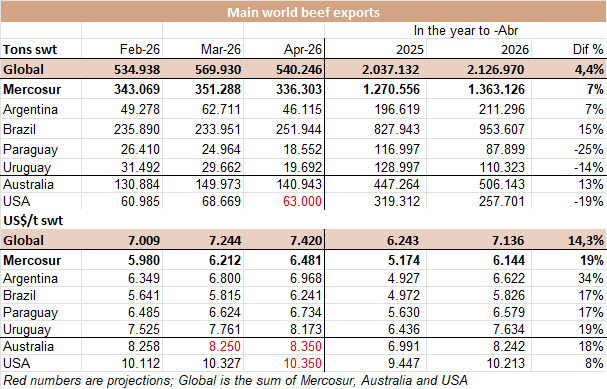Screen dimensions: 607x389
Task: Click USA -19% difference cell
Action: coord(588,201)
